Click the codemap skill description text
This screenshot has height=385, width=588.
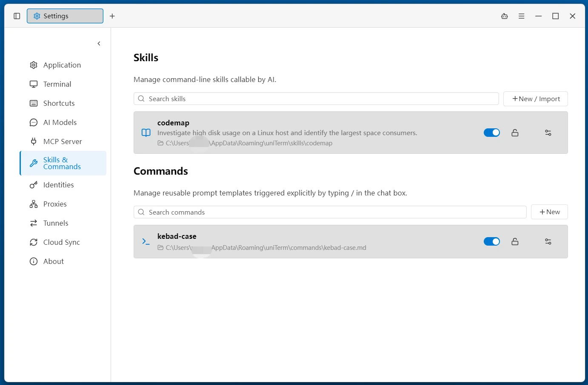point(287,133)
